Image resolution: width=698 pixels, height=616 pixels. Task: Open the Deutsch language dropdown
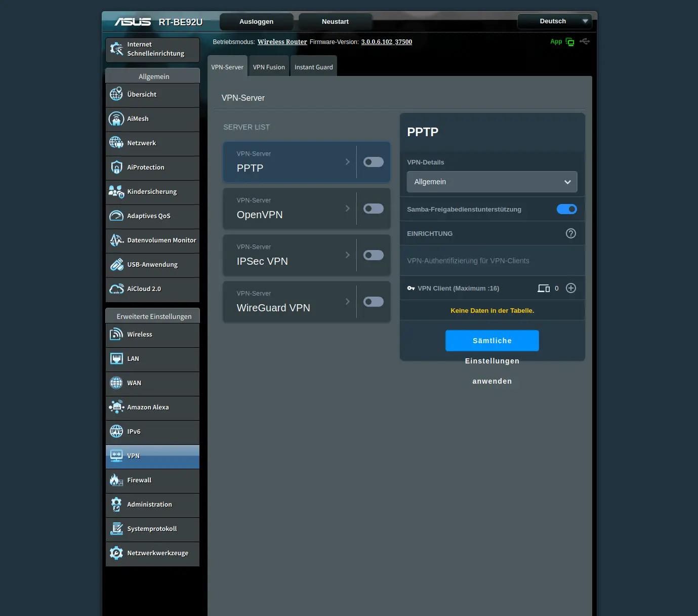[554, 21]
